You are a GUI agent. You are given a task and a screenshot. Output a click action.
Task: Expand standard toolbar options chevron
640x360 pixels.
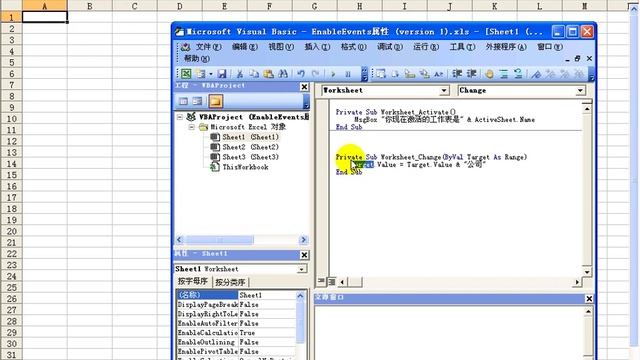pos(364,74)
